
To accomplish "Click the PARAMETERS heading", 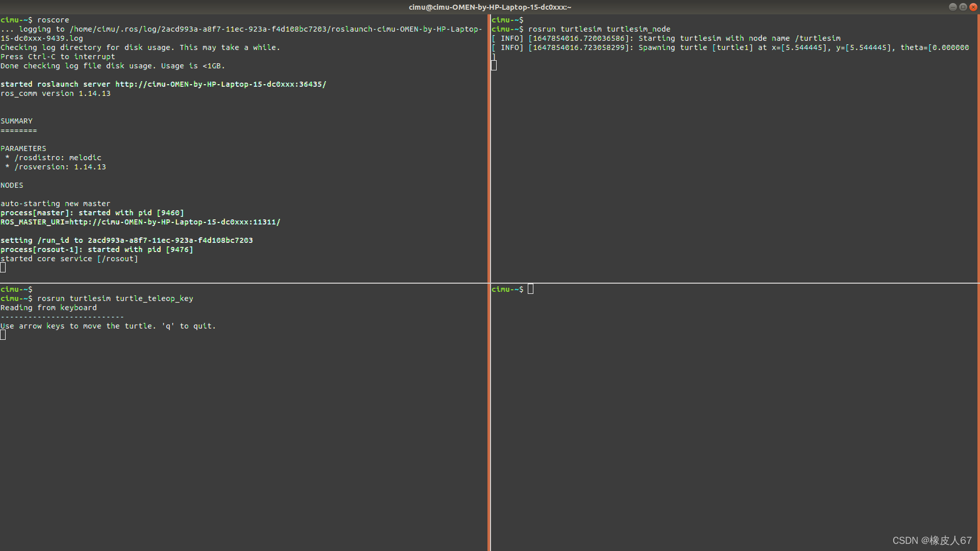I will (x=23, y=148).
